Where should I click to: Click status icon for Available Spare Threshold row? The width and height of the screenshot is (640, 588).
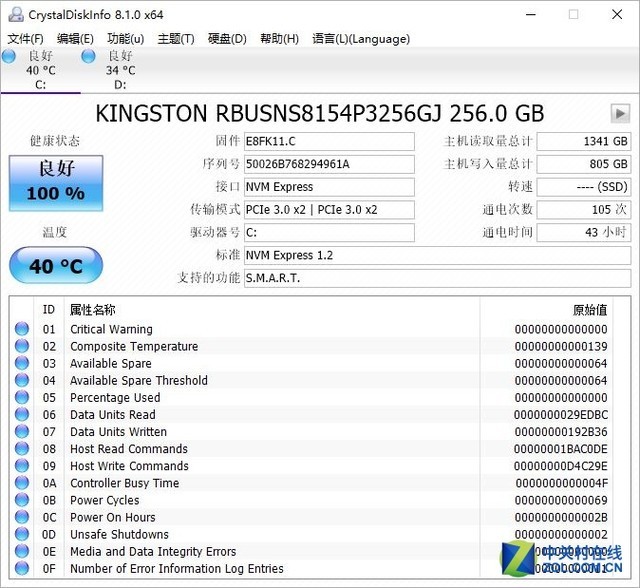22,380
